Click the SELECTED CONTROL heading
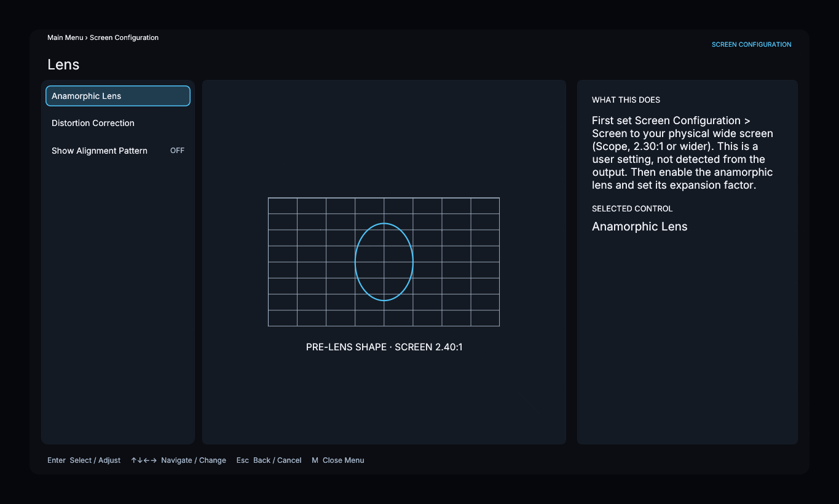 632,208
